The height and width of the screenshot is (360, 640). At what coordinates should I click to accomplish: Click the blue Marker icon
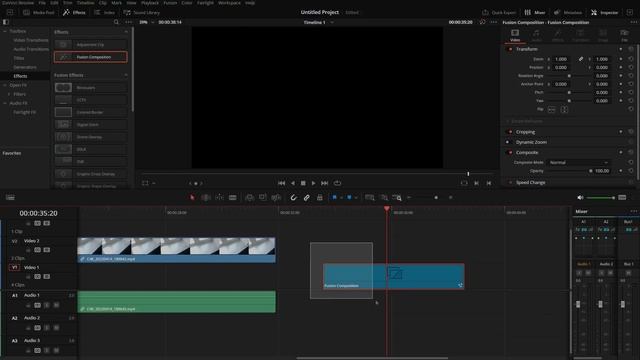click(349, 198)
